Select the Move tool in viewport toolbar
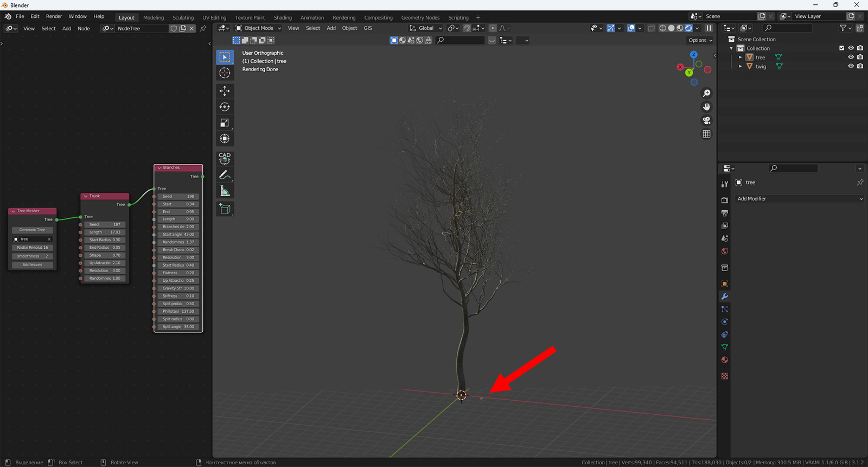Viewport: 868px width, 467px height. 225,91
